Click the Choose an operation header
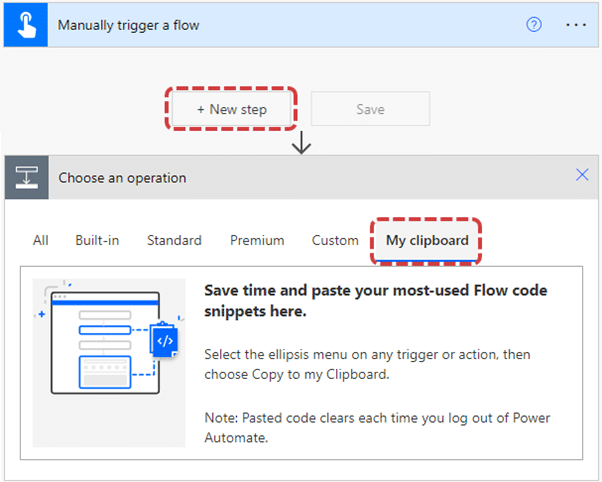602x482 pixels. point(122,178)
